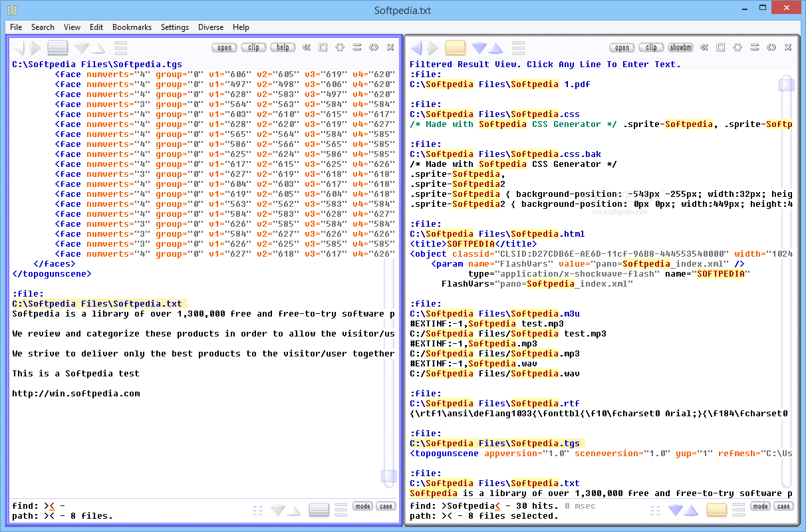Image resolution: width=806 pixels, height=532 pixels.
Task: Open the Bookmarks menu
Action: tap(132, 27)
